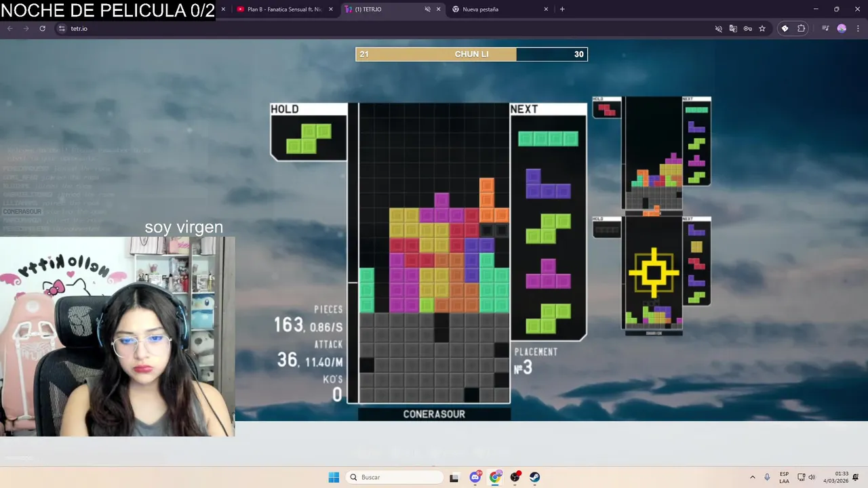Open the password manager key icon

click(x=747, y=28)
